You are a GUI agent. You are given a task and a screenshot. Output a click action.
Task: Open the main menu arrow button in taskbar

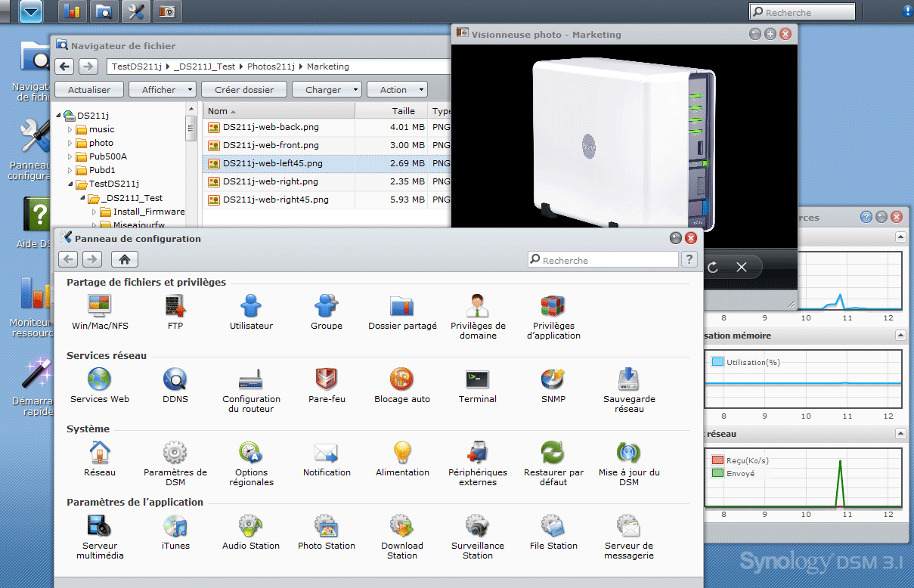31,11
